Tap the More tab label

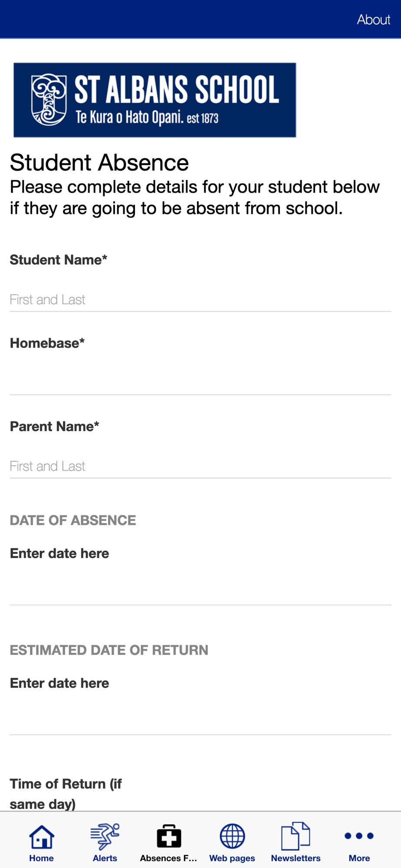[359, 858]
